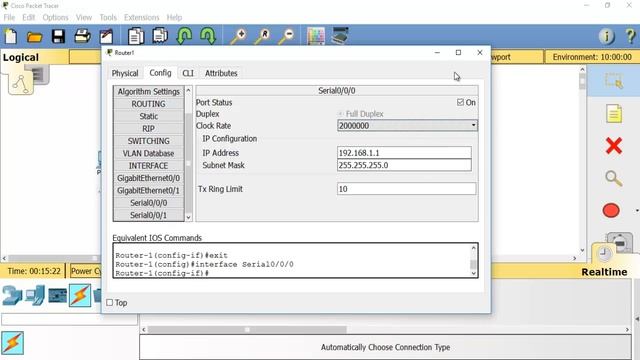Click the Copy toolbar icon
Image resolution: width=640 pixels, height=360 pixels.
click(x=136, y=36)
